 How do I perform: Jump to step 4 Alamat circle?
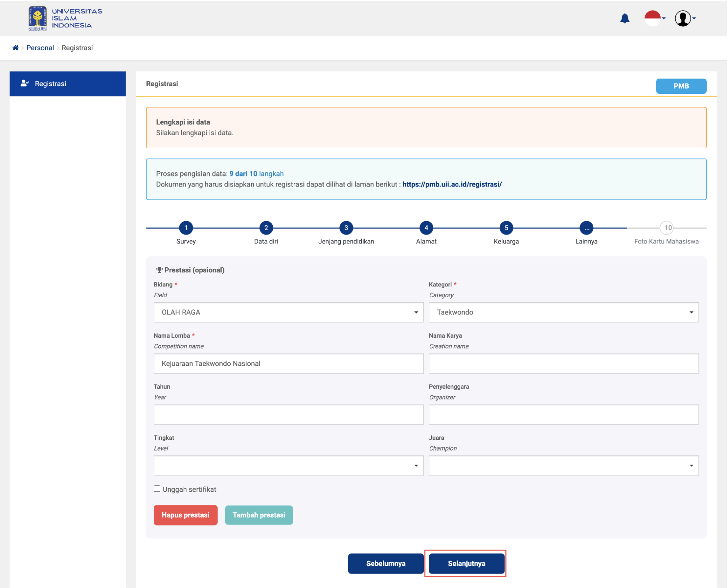click(426, 228)
